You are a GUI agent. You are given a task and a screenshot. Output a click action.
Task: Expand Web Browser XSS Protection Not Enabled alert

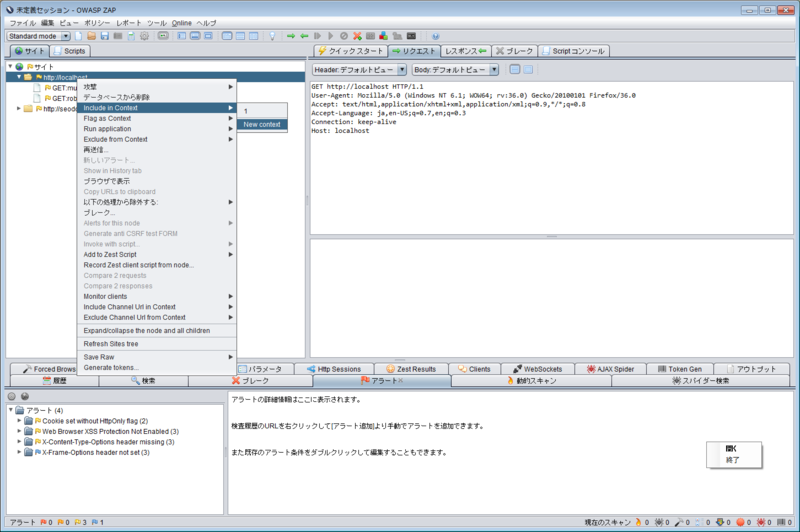19,432
